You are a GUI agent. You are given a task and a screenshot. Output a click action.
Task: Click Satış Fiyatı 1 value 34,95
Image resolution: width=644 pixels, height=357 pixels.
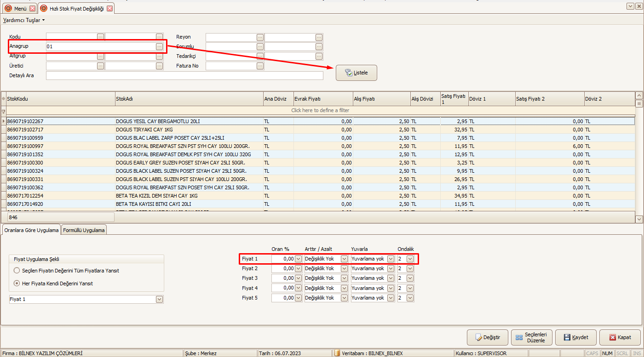click(x=460, y=196)
